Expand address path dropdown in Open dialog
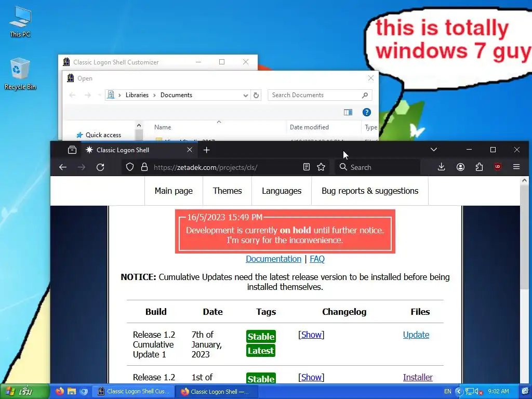The height and width of the screenshot is (399, 532). pyautogui.click(x=246, y=96)
